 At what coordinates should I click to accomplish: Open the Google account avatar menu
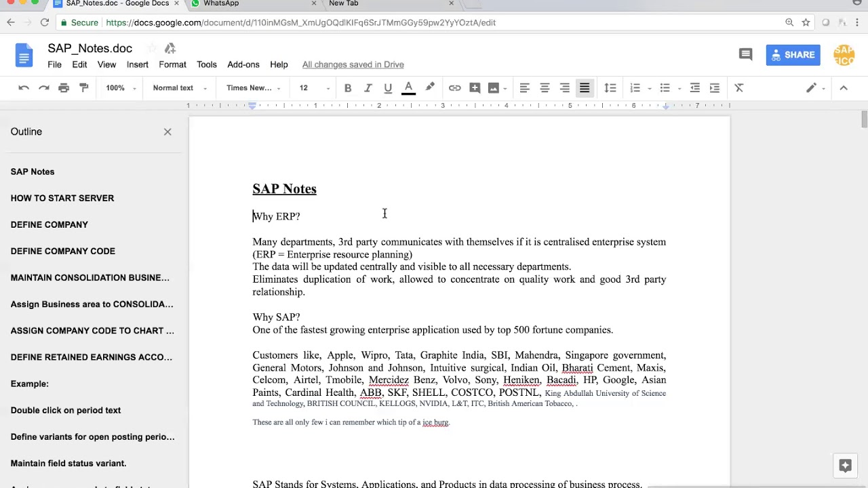tap(844, 55)
